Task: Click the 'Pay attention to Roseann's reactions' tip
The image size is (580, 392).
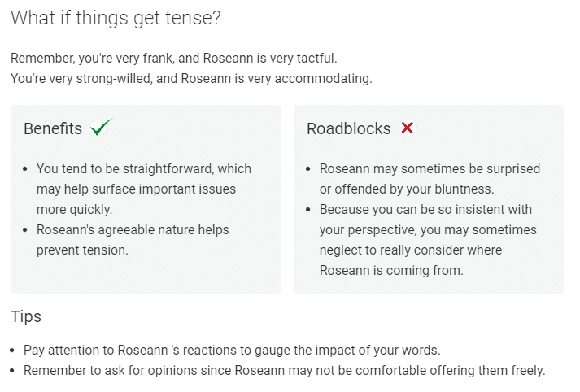Action: point(232,350)
